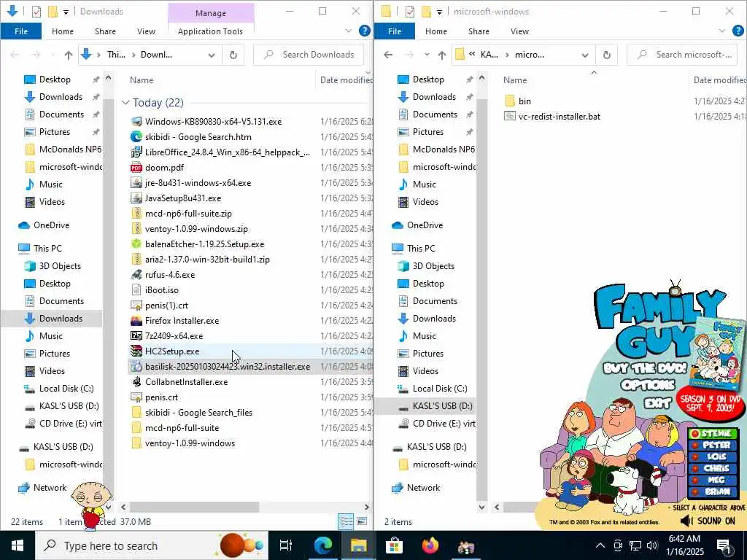Open Share tab in Downloads window
The width and height of the screenshot is (747, 560).
105,31
